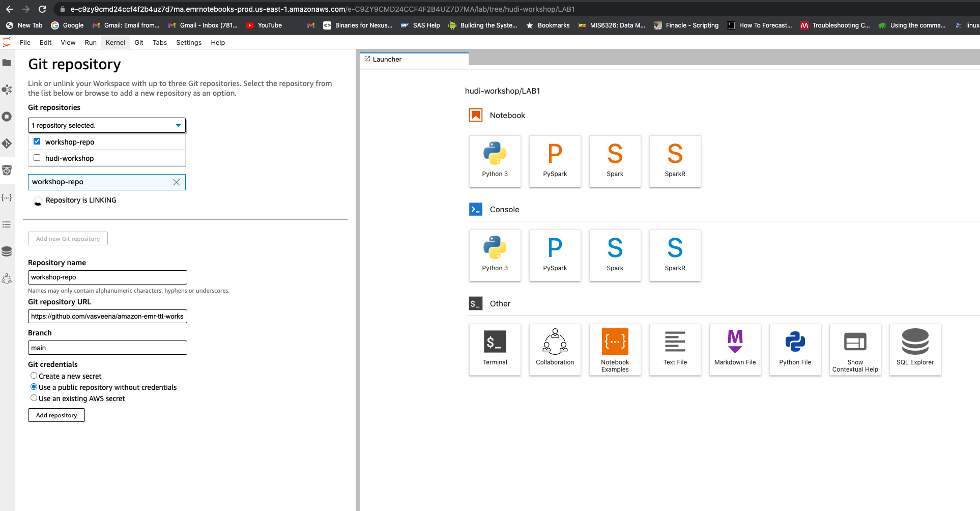The image size is (980, 511).
Task: Open the SQL database sidebar icon
Action: (x=7, y=251)
